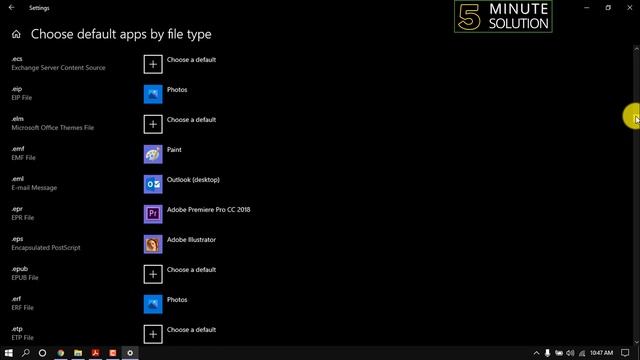Click 'Outlook (desktop)' label for .eml

(193, 180)
